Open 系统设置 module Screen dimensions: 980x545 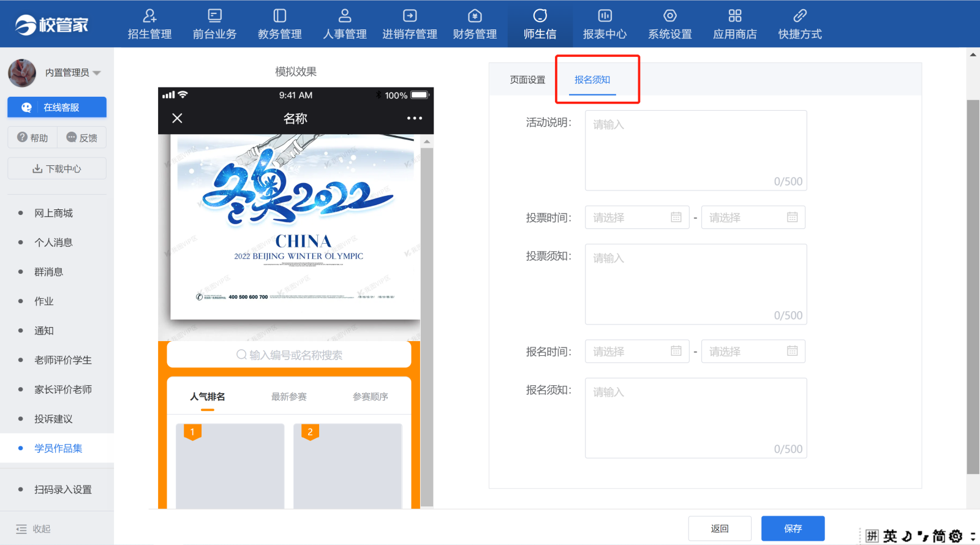(670, 24)
